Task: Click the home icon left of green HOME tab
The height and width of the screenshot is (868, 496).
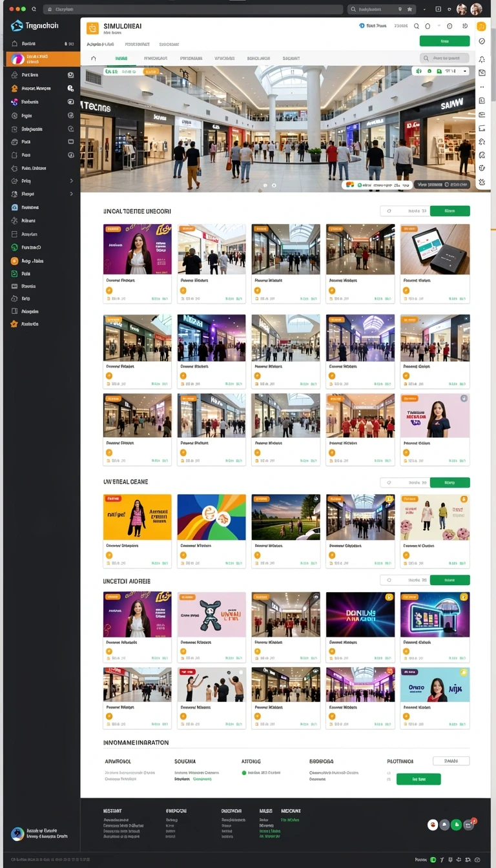Action: [94, 58]
